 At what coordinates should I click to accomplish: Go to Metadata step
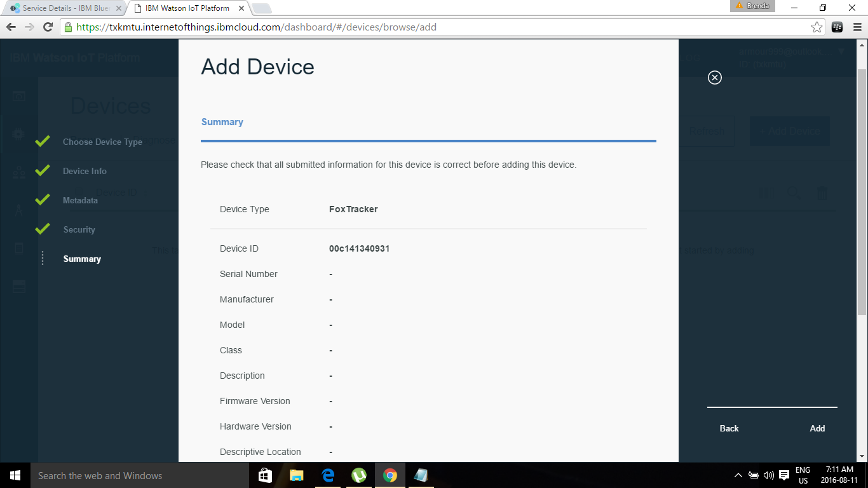[80, 200]
